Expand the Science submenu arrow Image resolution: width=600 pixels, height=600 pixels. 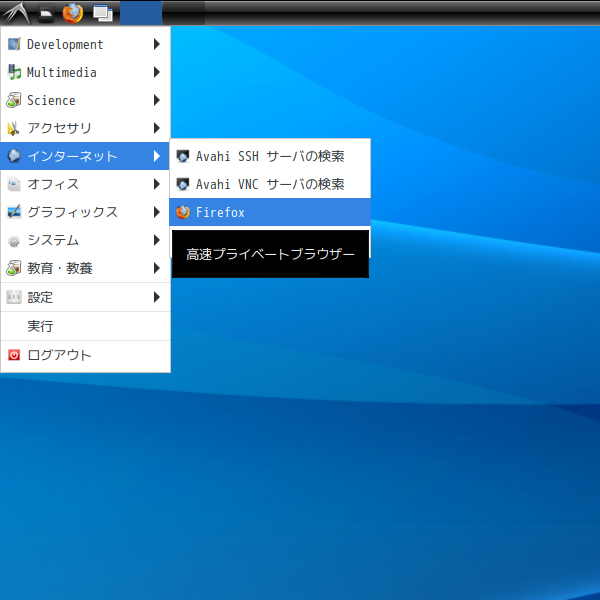[x=157, y=100]
